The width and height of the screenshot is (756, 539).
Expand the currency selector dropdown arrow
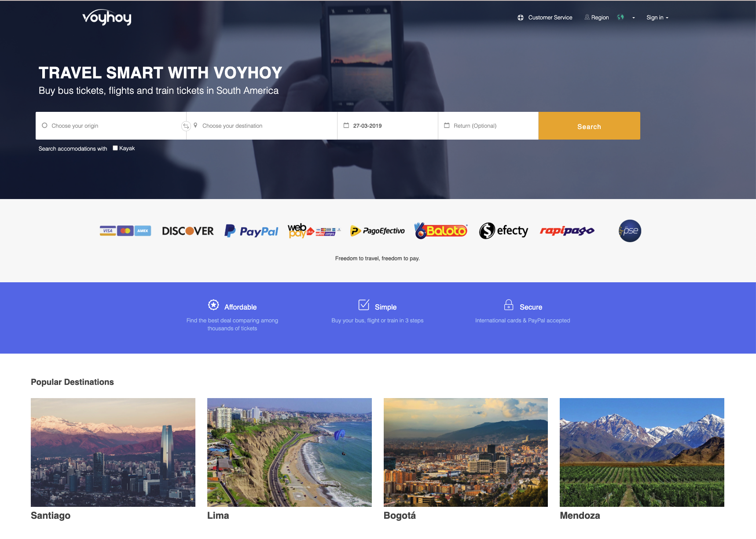(x=634, y=18)
